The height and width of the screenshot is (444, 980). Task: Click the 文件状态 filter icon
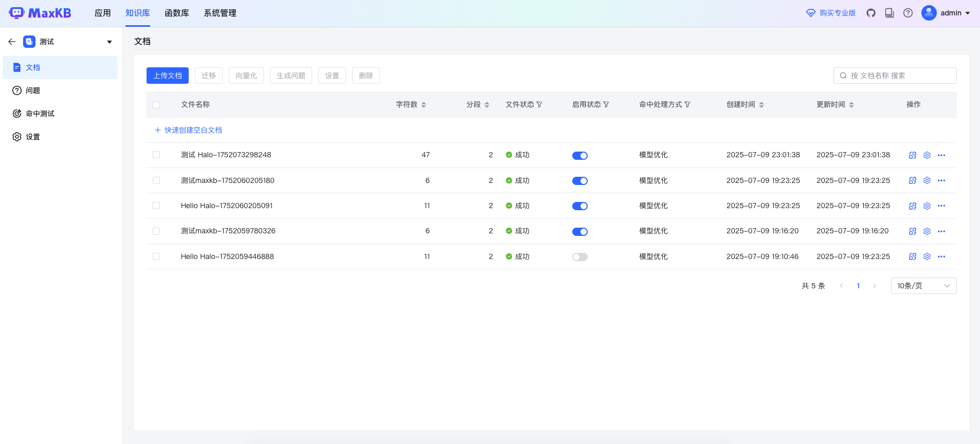(x=539, y=104)
